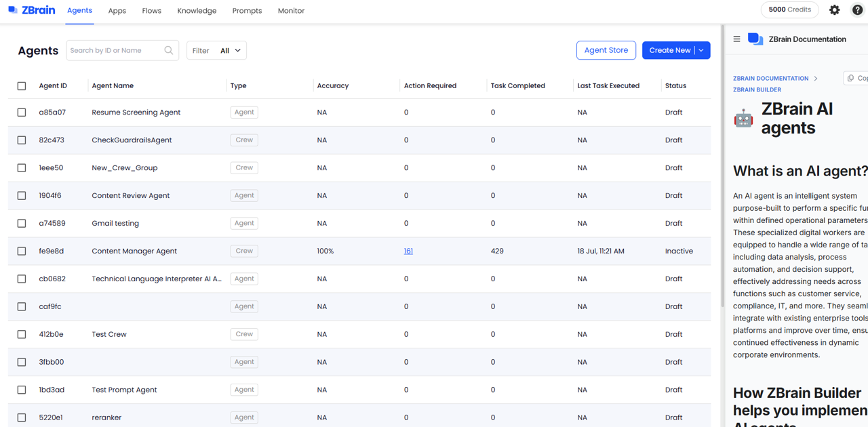Expand the Create New dropdown arrow

coord(701,50)
